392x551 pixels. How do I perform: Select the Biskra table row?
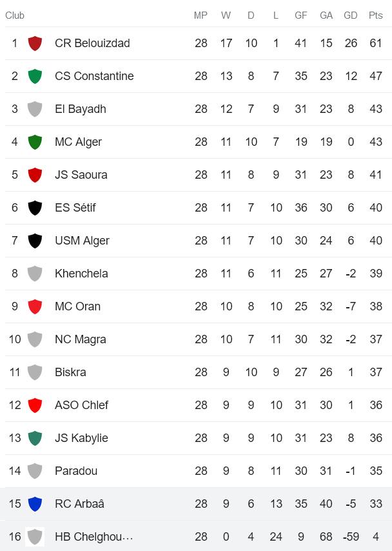pyautogui.click(x=193, y=372)
